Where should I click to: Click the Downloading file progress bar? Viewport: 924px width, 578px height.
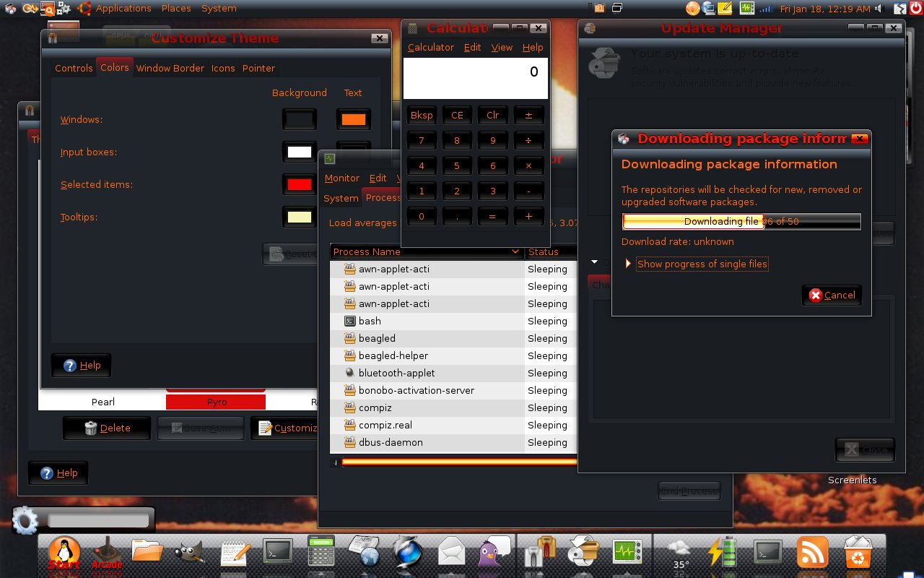click(741, 221)
